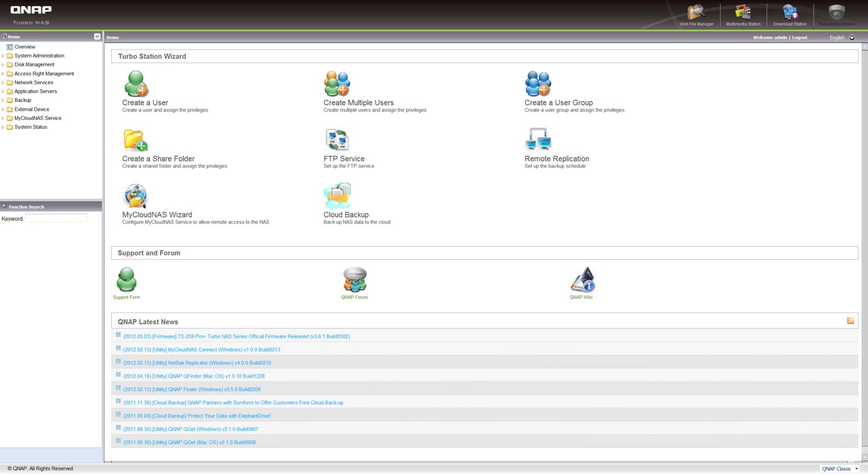Expand External Device tree node

pyautogui.click(x=3, y=109)
